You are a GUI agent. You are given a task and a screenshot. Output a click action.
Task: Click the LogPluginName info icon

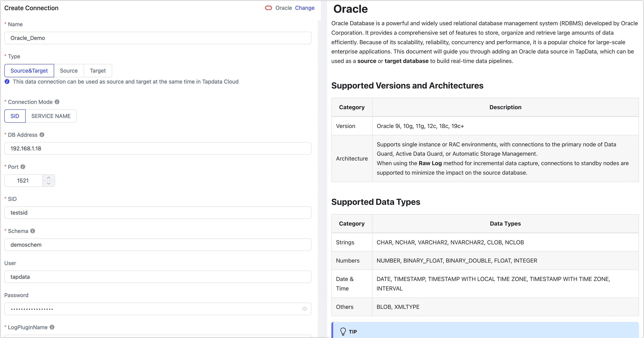(x=52, y=327)
